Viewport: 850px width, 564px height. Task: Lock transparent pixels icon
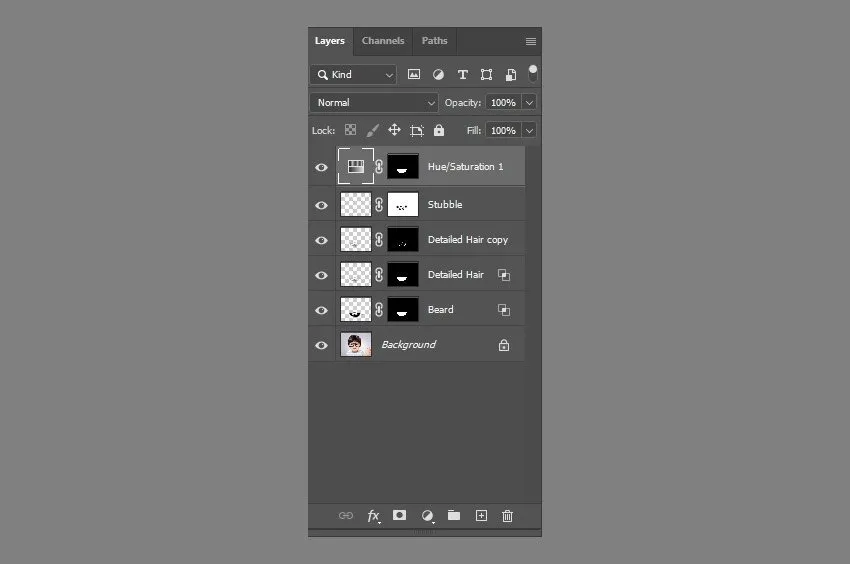coord(350,130)
